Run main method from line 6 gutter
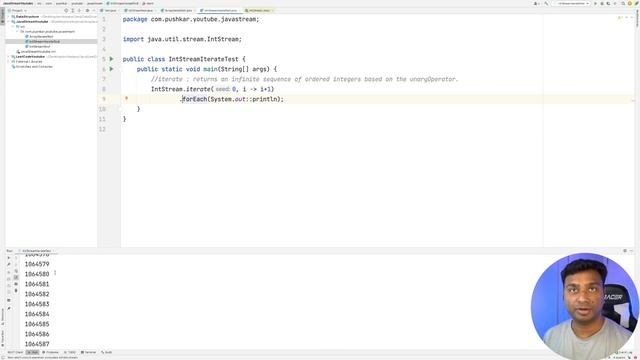This screenshot has width=640, height=360. pos(111,69)
